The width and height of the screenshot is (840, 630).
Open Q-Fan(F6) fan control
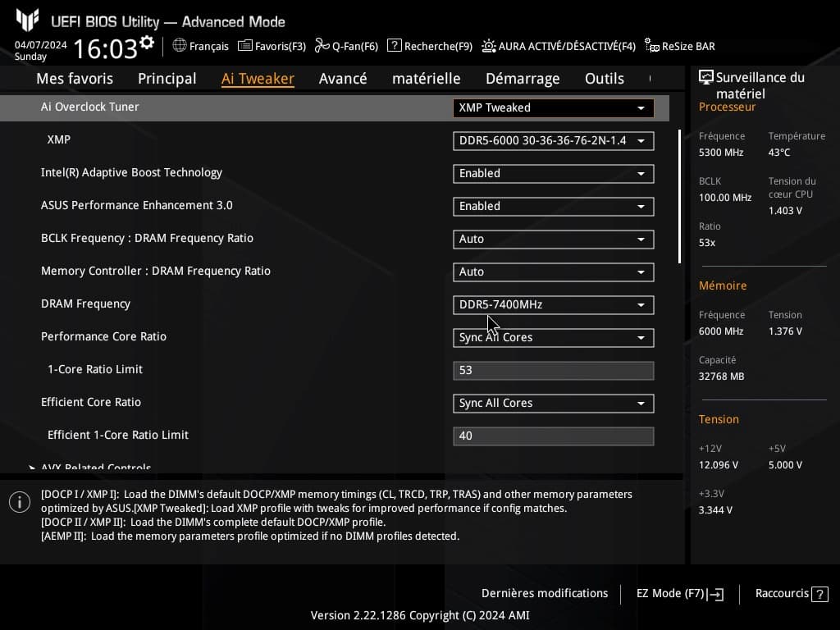347,46
